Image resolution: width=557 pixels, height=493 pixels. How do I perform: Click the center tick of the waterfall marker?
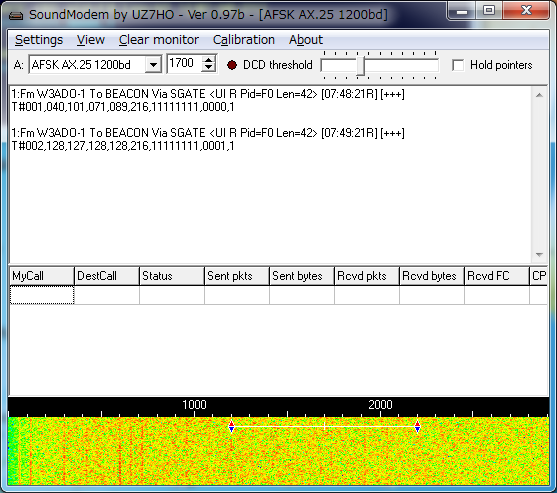click(x=324, y=426)
